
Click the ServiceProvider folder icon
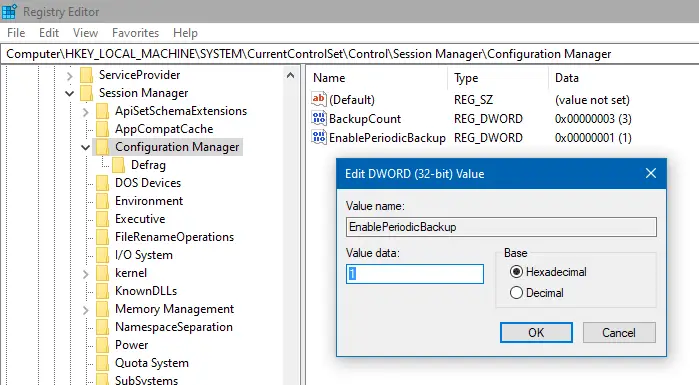[x=86, y=75]
